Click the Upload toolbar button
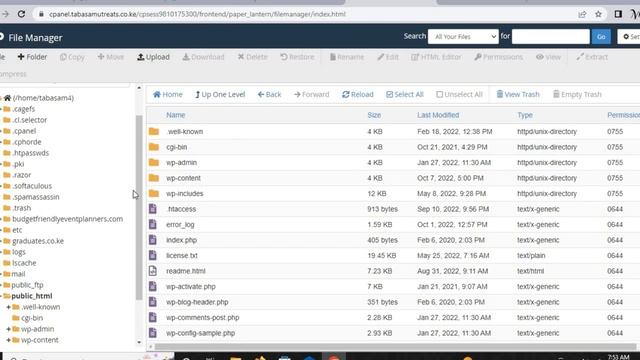 click(x=153, y=57)
